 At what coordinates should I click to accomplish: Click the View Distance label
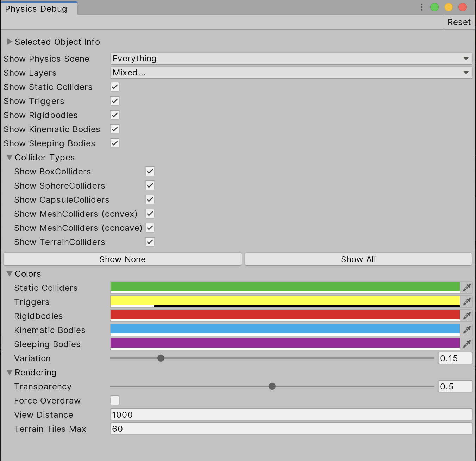pyautogui.click(x=44, y=415)
